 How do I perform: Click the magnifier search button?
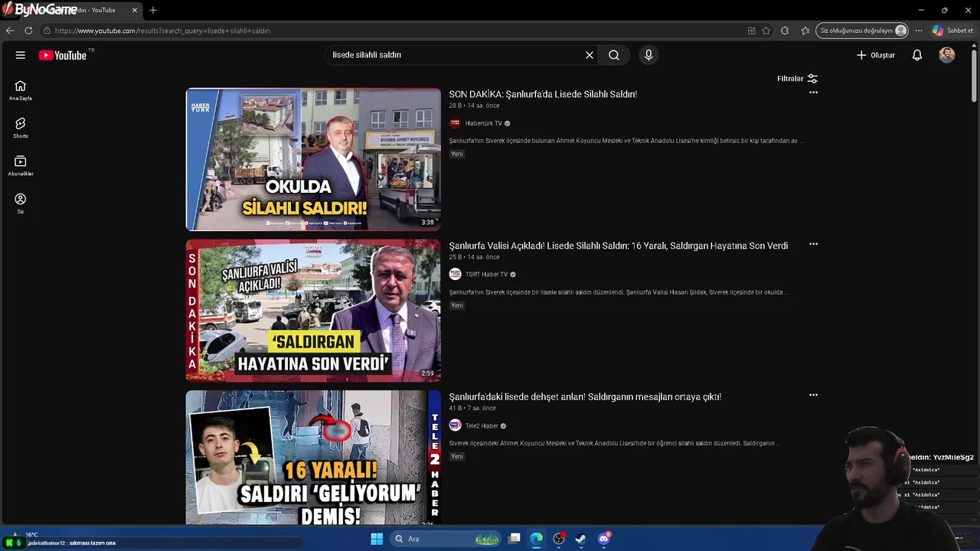614,55
